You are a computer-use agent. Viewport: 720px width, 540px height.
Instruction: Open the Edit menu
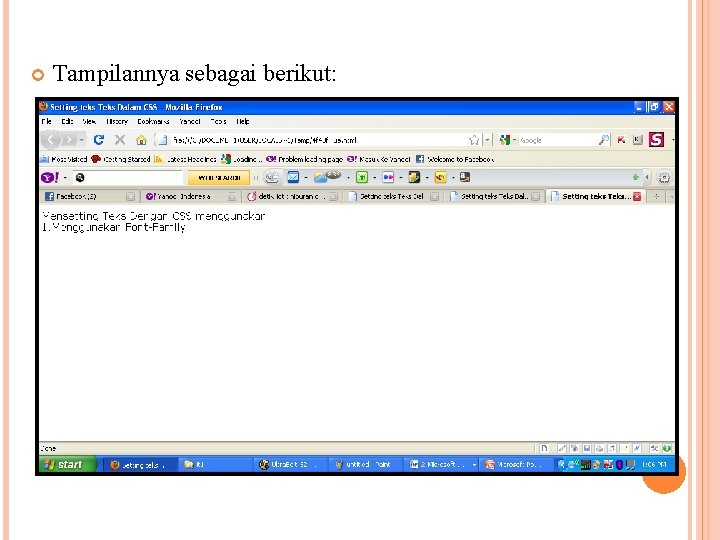pos(67,122)
